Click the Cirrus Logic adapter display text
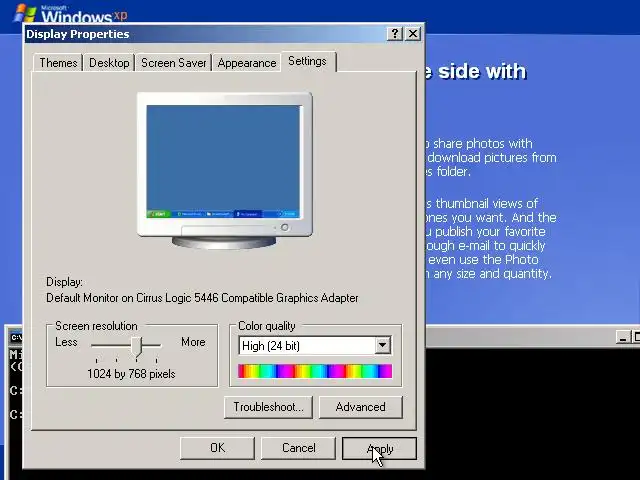The height and width of the screenshot is (480, 640). [x=202, y=298]
